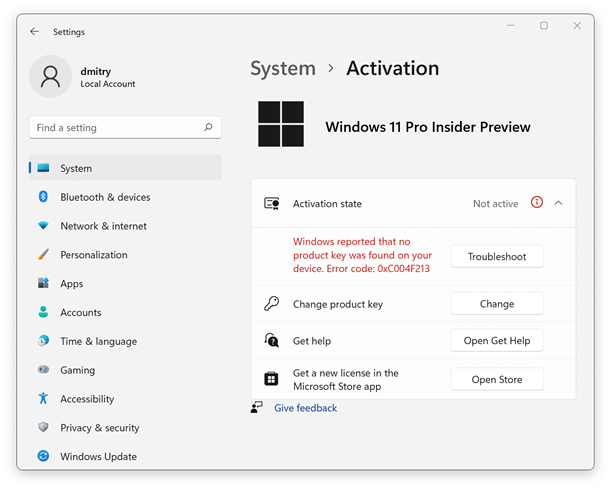The width and height of the screenshot is (611, 490).
Task: Click the Get help chat icon
Action: point(272,340)
